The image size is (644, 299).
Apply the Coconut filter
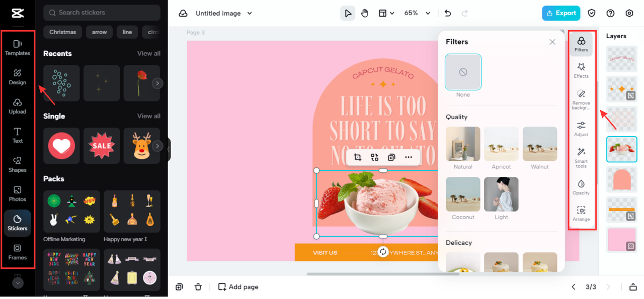(x=463, y=194)
